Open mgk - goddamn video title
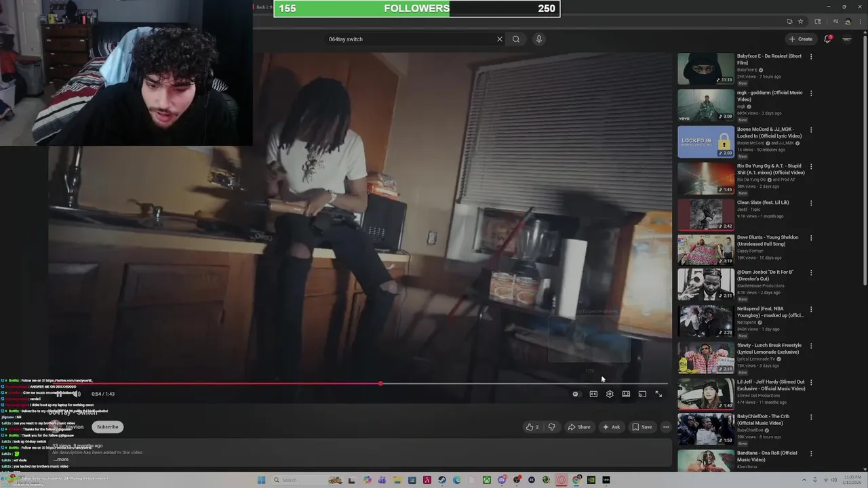The image size is (868, 488). 770,96
